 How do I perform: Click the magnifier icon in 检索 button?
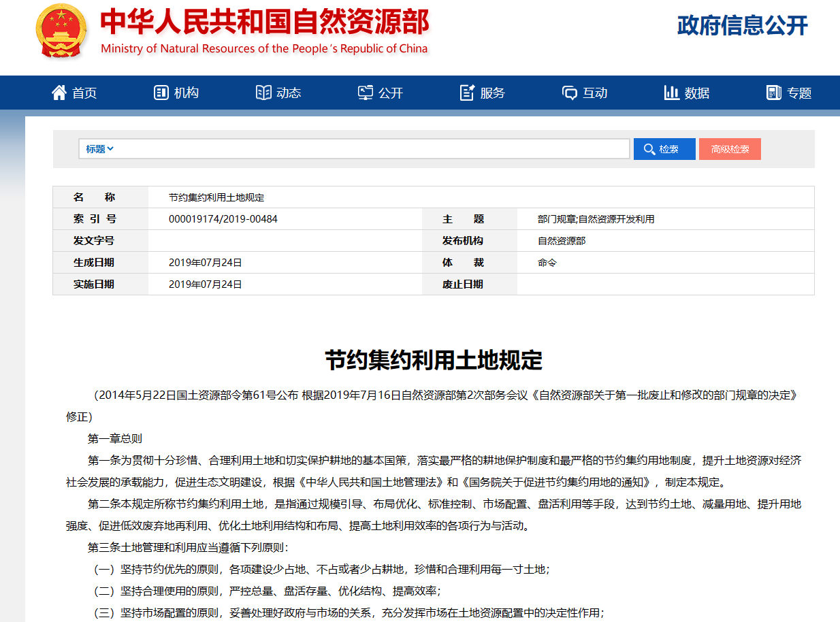click(x=649, y=149)
